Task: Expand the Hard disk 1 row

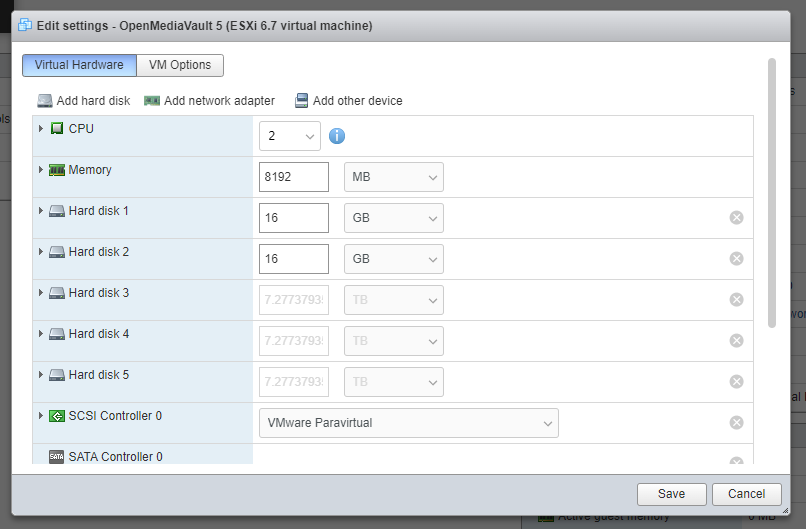Action: click(x=41, y=211)
